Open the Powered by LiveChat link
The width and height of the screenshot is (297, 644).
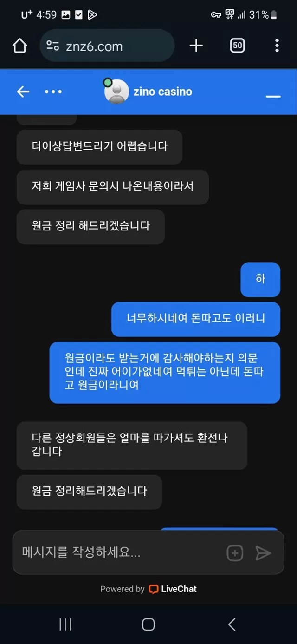click(148, 589)
